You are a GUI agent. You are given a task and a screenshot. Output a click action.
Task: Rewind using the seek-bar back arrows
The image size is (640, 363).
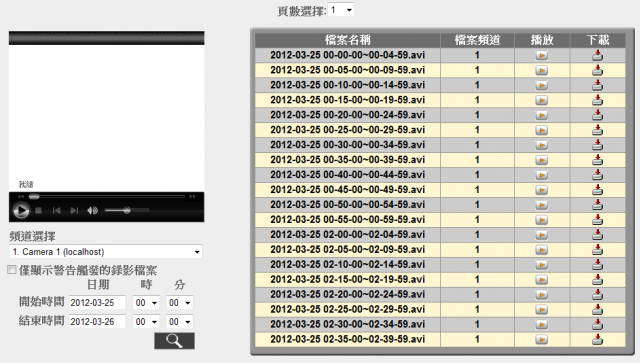click(x=21, y=196)
